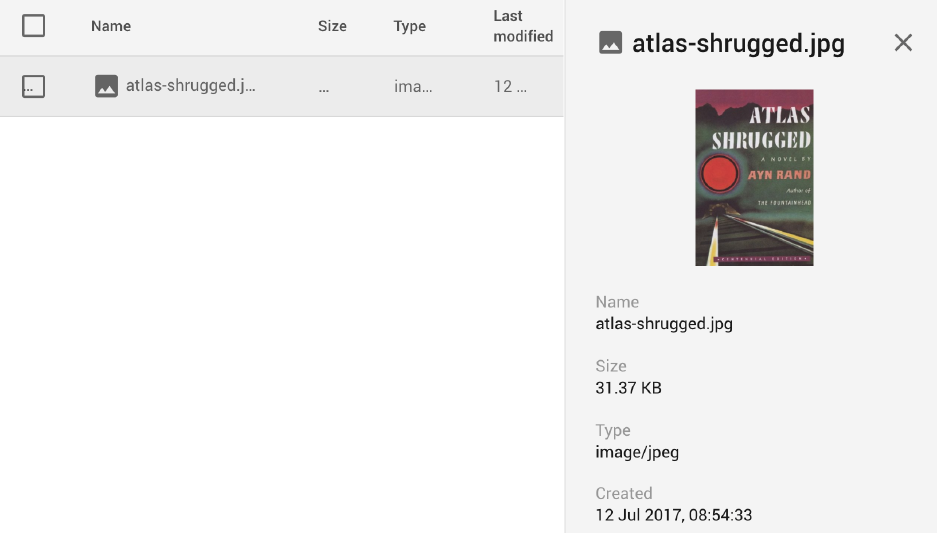Click the image icon in the details panel title
The width and height of the screenshot is (937, 533).
610,43
